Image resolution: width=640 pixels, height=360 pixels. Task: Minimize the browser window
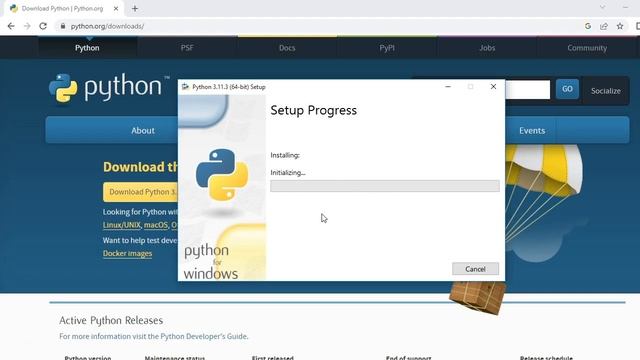point(625,7)
